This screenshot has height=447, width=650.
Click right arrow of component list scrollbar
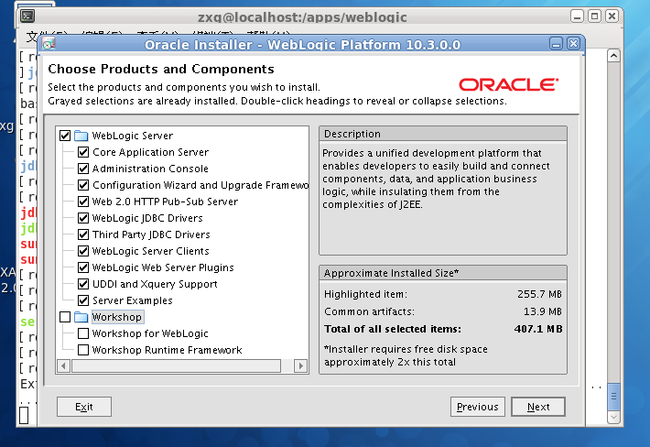click(x=301, y=366)
